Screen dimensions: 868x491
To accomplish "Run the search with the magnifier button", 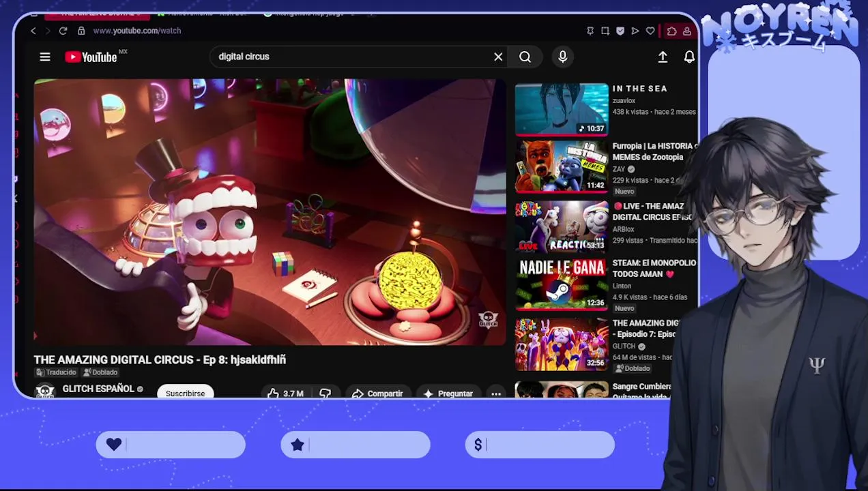I will point(525,57).
